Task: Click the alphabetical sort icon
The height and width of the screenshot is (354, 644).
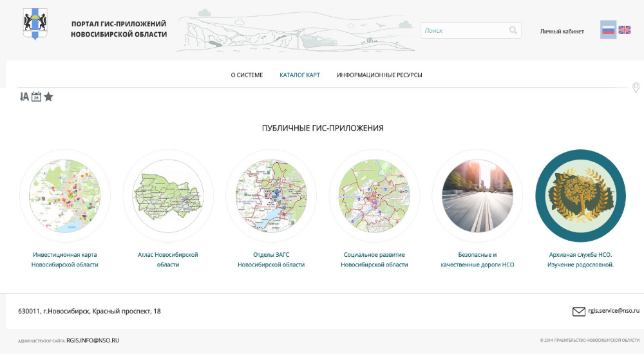Action: point(24,97)
